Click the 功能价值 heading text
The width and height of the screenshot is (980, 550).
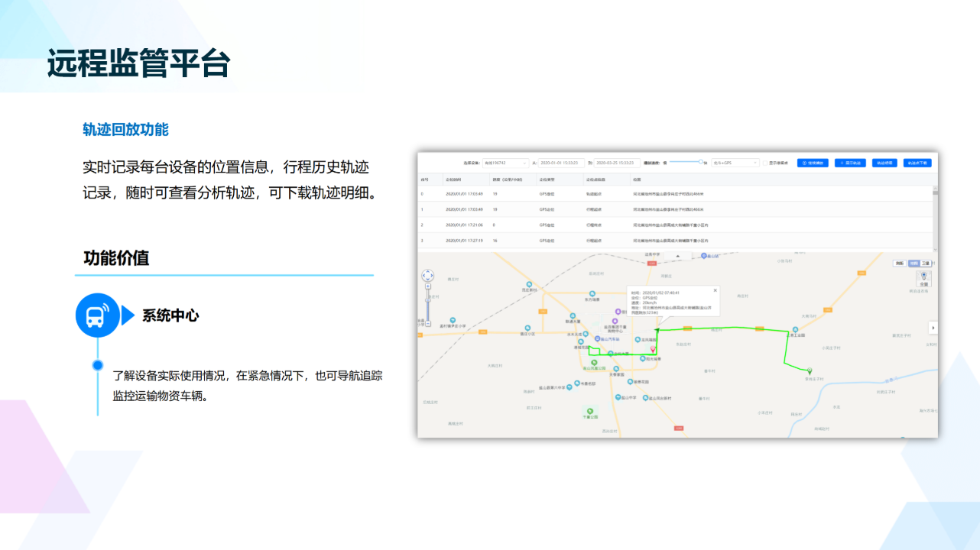(x=116, y=258)
